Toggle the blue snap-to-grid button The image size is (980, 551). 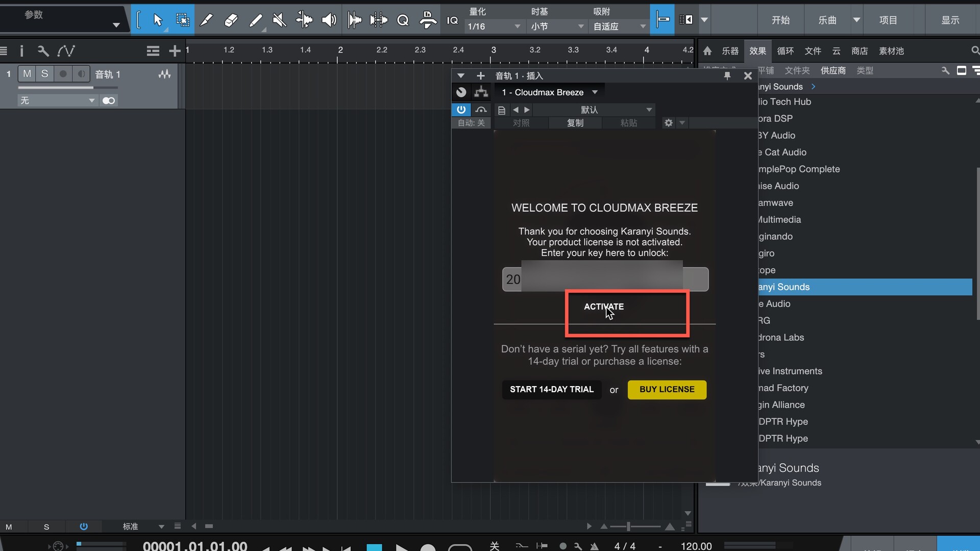pyautogui.click(x=662, y=20)
